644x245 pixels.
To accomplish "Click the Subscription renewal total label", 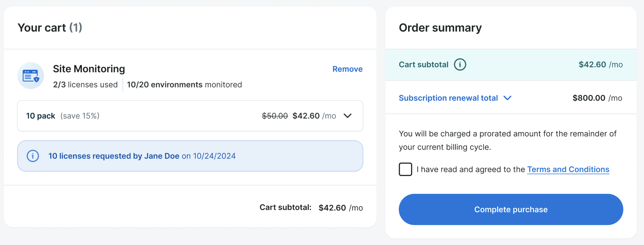I will click(448, 98).
